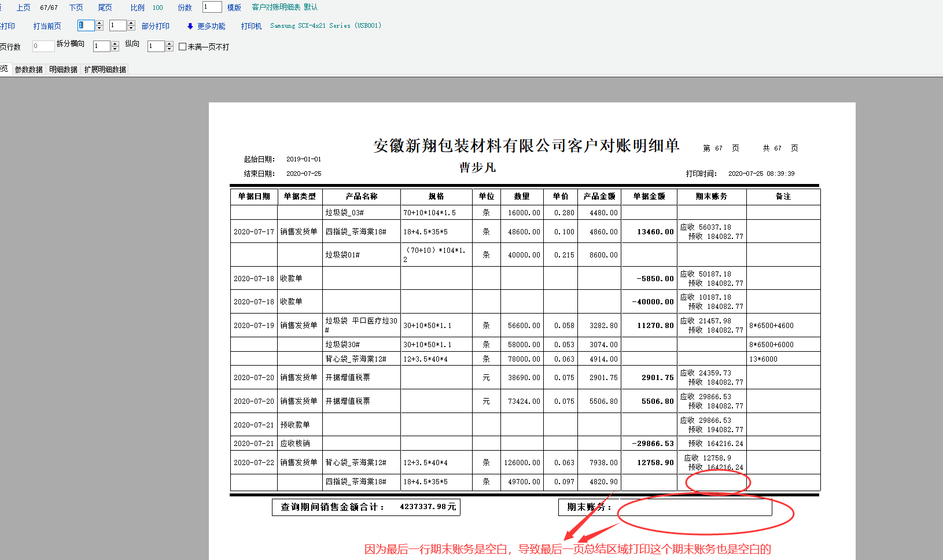Click 打当前页 to print current page
This screenshot has width=943, height=560.
pos(47,26)
